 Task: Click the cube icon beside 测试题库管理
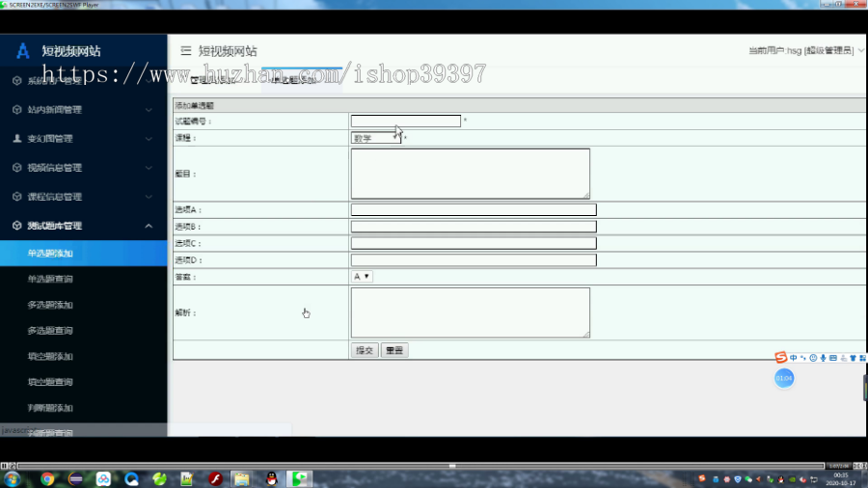17,226
